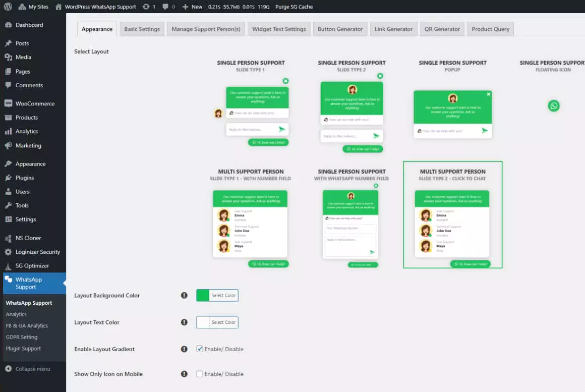Screen dimensions: 585x392
Task: Click the Tools wrench icon
Action: 8,205
